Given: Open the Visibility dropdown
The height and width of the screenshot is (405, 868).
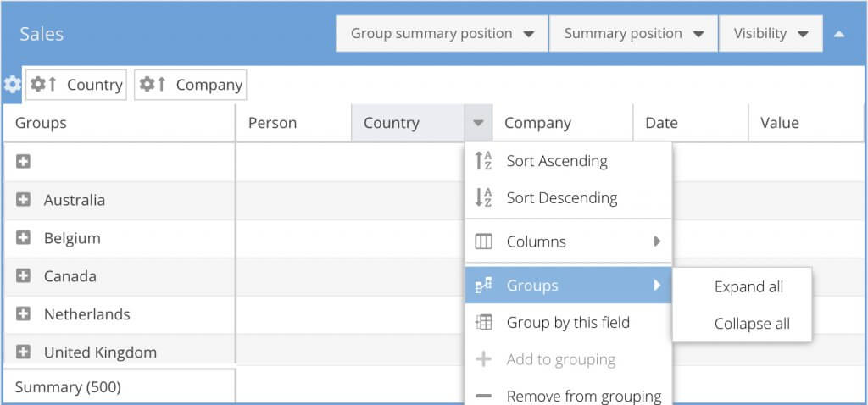Looking at the screenshot, I should tap(771, 34).
